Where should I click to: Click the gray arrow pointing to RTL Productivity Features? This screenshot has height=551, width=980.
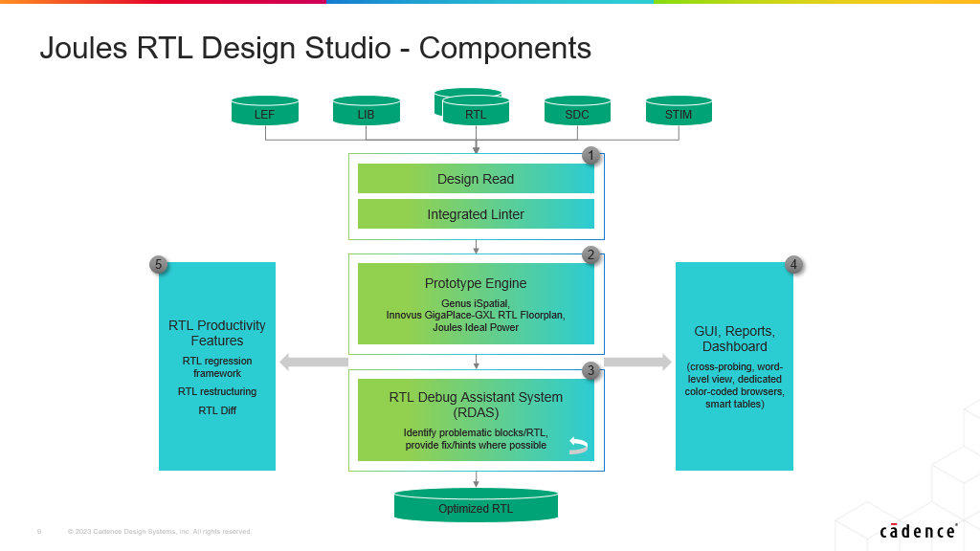click(314, 362)
